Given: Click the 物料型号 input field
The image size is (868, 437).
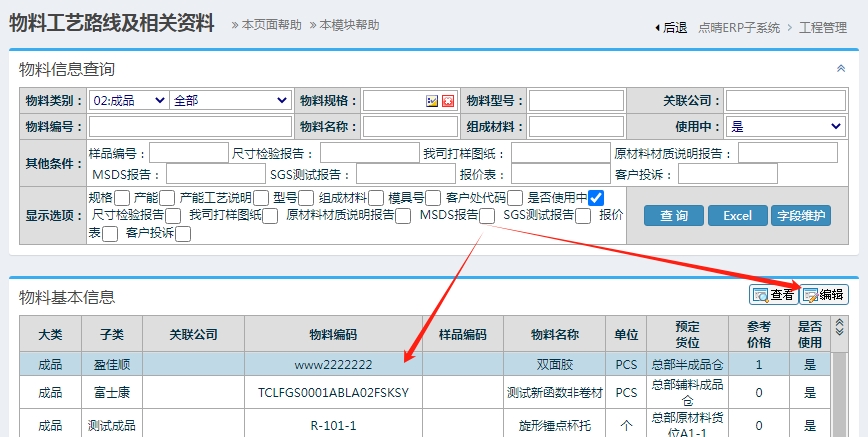Looking at the screenshot, I should 576,101.
